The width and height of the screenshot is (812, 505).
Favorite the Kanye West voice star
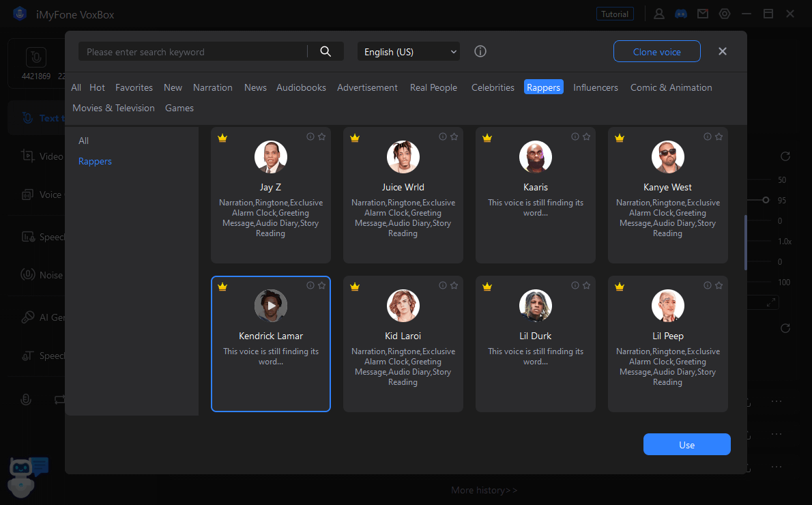click(719, 136)
